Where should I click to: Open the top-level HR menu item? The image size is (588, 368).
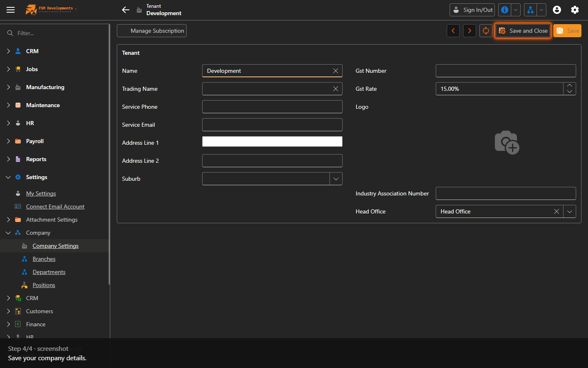click(x=30, y=123)
